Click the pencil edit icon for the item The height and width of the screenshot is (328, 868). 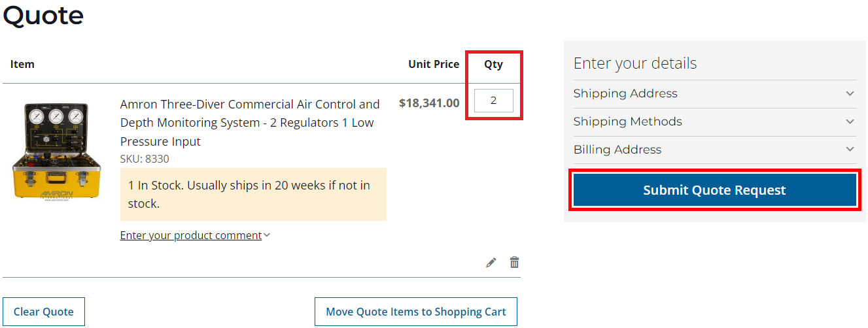coord(491,263)
